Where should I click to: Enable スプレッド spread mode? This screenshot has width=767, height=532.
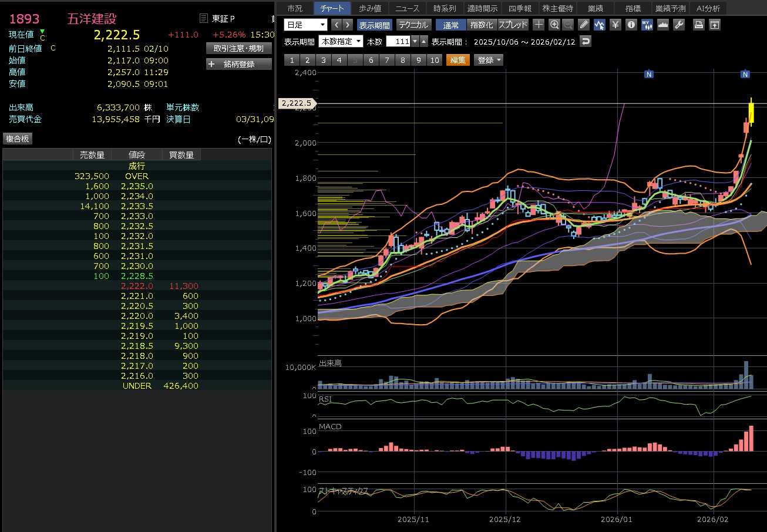coord(513,25)
